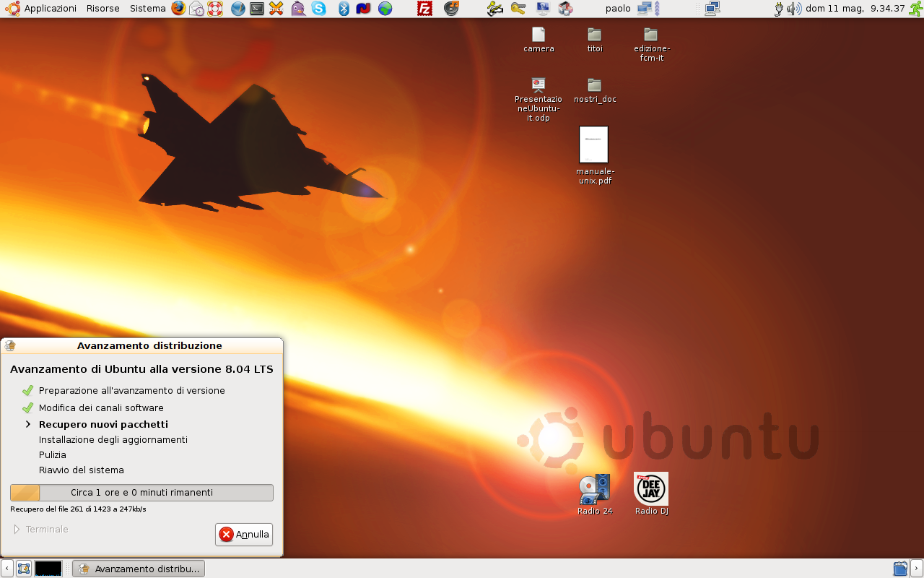Launch Pidgin messenger from panel
The width and height of the screenshot is (924, 578).
point(298,9)
